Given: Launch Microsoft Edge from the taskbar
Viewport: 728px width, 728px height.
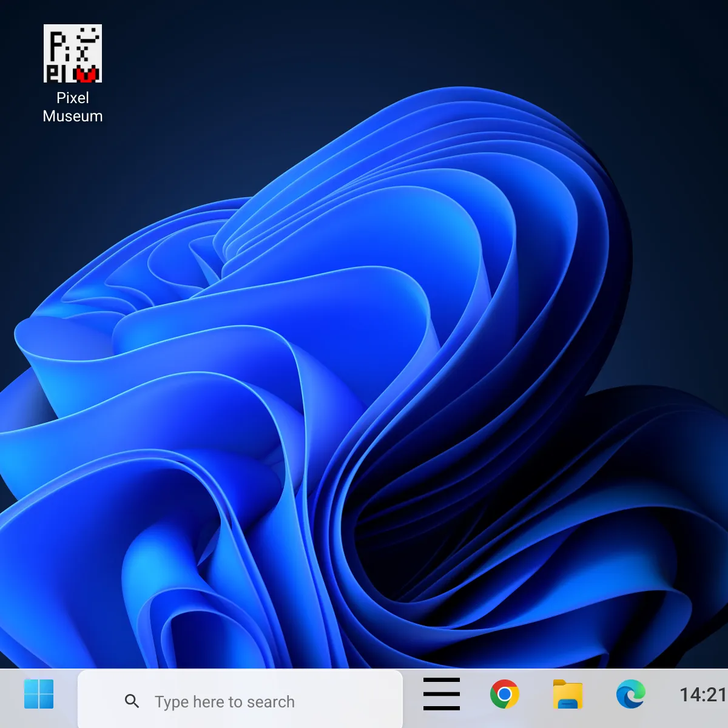Looking at the screenshot, I should point(630,694).
